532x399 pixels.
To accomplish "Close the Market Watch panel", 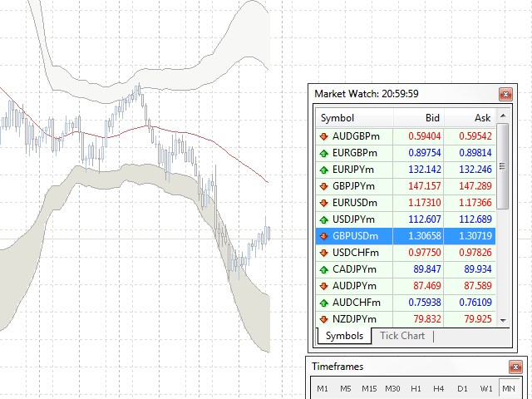I will 505,95.
